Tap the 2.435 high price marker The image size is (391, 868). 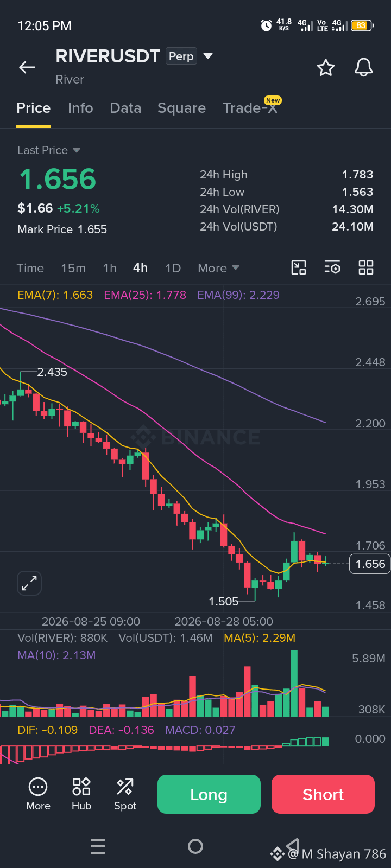click(x=52, y=372)
